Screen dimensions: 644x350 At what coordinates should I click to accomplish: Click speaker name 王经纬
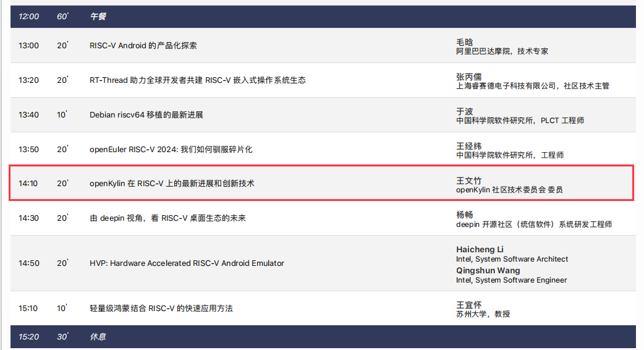[x=469, y=146]
